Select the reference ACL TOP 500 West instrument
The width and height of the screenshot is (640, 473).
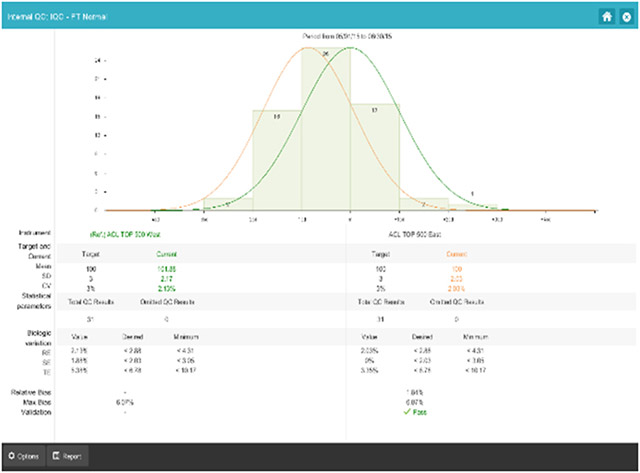[x=125, y=235]
